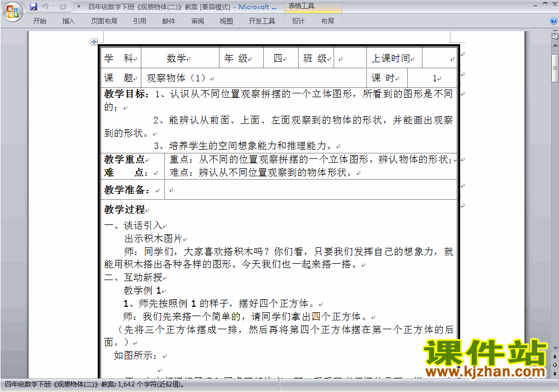Open the 开始 ribbon tab
Screen dimensions: 559x392
(x=39, y=21)
